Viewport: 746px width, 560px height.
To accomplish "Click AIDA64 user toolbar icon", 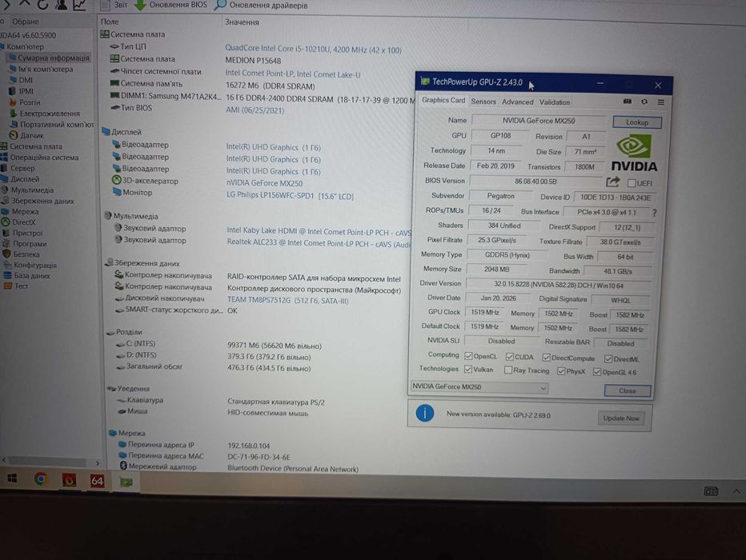I will pyautogui.click(x=61, y=5).
